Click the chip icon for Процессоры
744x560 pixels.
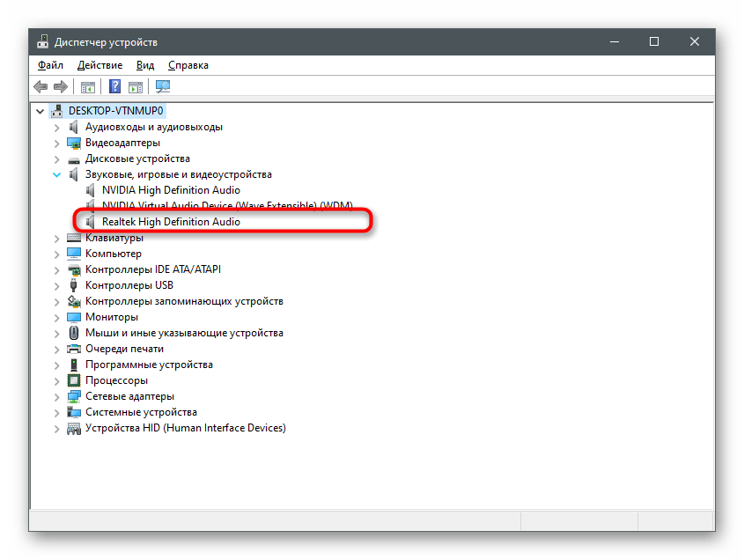pos(74,380)
